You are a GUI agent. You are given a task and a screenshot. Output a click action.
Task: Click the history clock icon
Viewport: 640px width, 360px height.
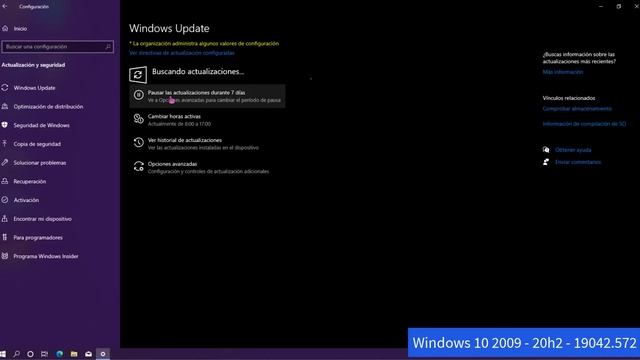click(138, 142)
